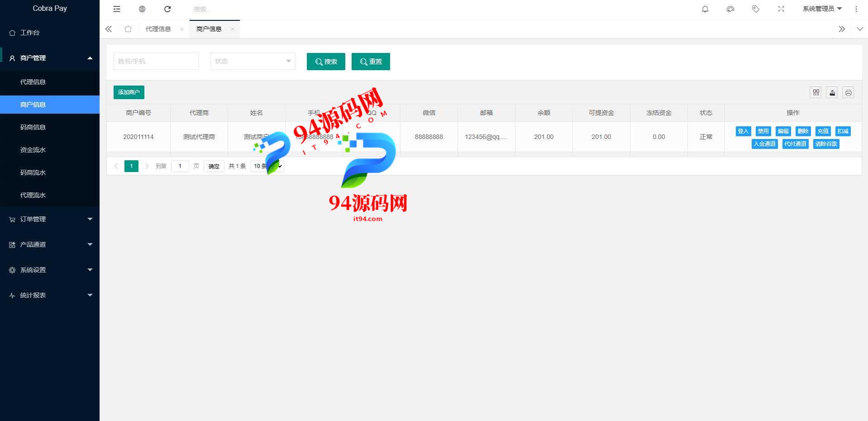This screenshot has height=421, width=868.
Task: Click the 代付通道 row button
Action: (796, 144)
